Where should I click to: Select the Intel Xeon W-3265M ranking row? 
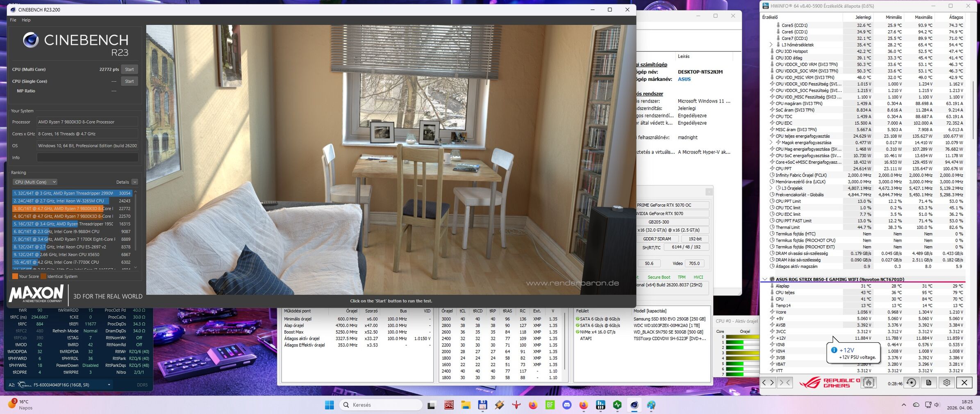tap(72, 201)
